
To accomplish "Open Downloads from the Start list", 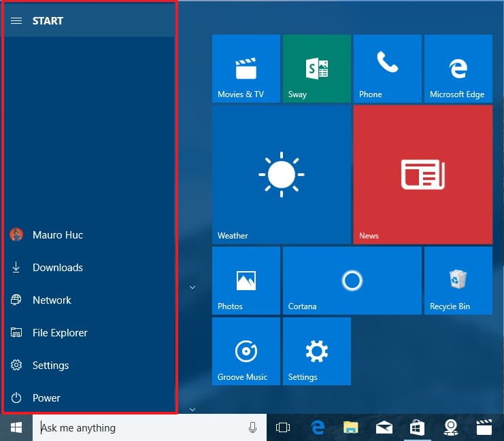I will pos(89,268).
